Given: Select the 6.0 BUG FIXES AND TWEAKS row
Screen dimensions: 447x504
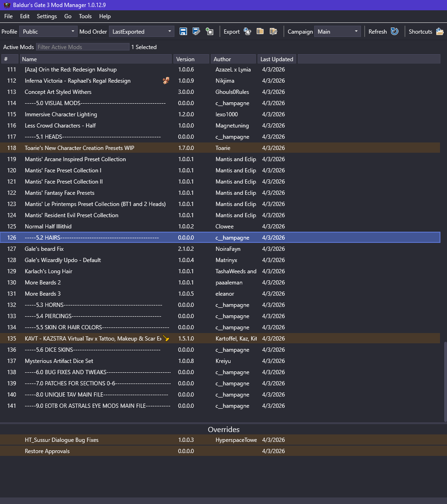Looking at the screenshot, I should [x=220, y=372].
